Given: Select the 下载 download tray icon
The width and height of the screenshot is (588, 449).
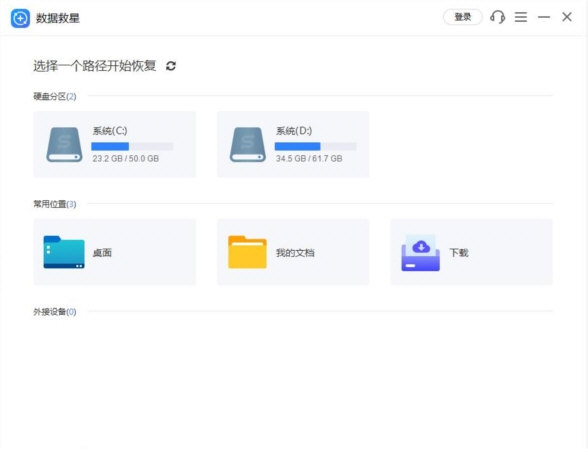Looking at the screenshot, I should coord(420,253).
